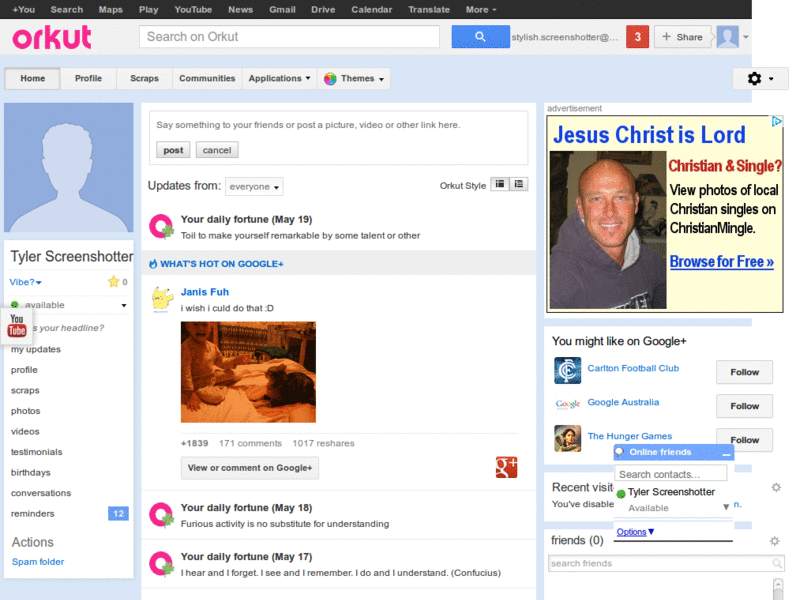Switch to the second Orkut Style view
Image resolution: width=800 pixels, height=600 pixels.
518,184
